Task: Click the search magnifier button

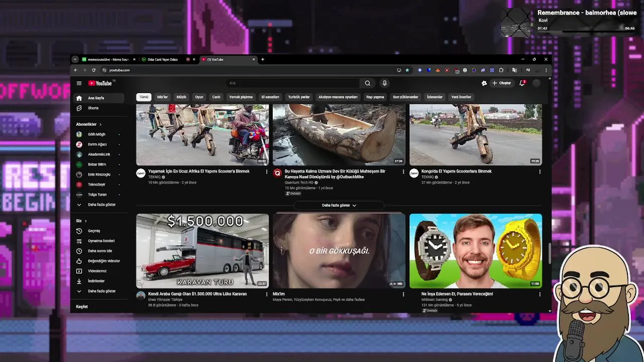Action: click(367, 83)
